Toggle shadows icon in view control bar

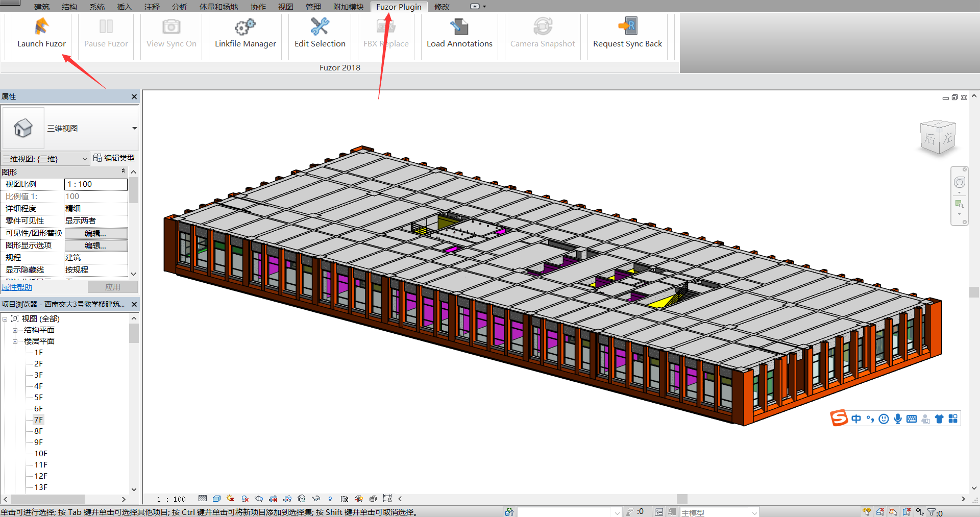[245, 499]
